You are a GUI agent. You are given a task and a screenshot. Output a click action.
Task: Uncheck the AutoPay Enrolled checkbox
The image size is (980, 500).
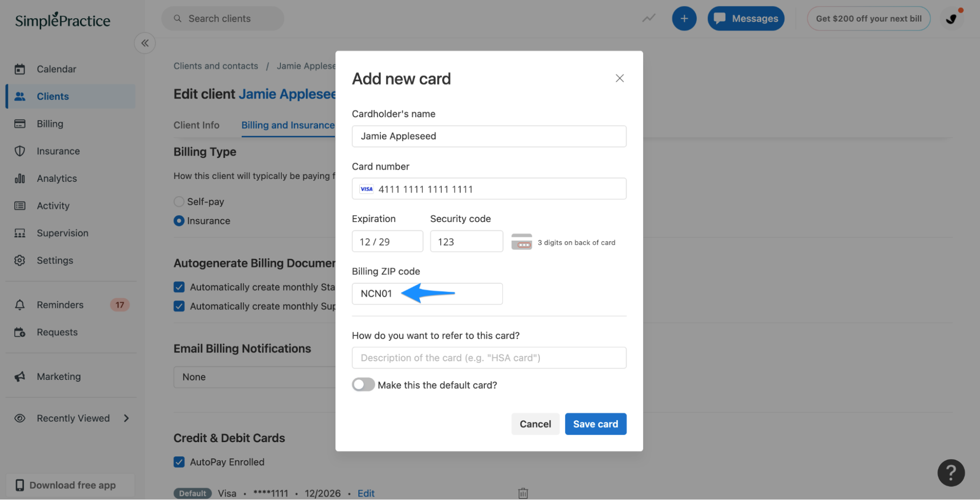(179, 462)
